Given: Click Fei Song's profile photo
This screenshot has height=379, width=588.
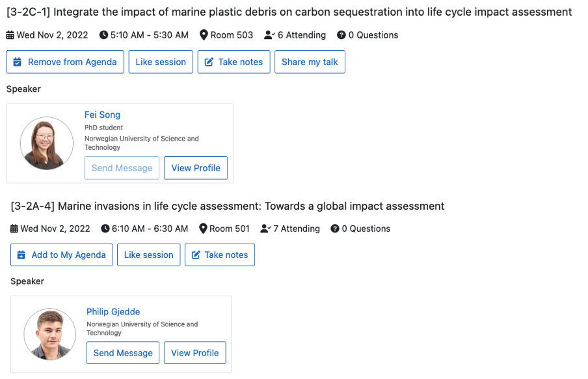Looking at the screenshot, I should click(x=46, y=143).
